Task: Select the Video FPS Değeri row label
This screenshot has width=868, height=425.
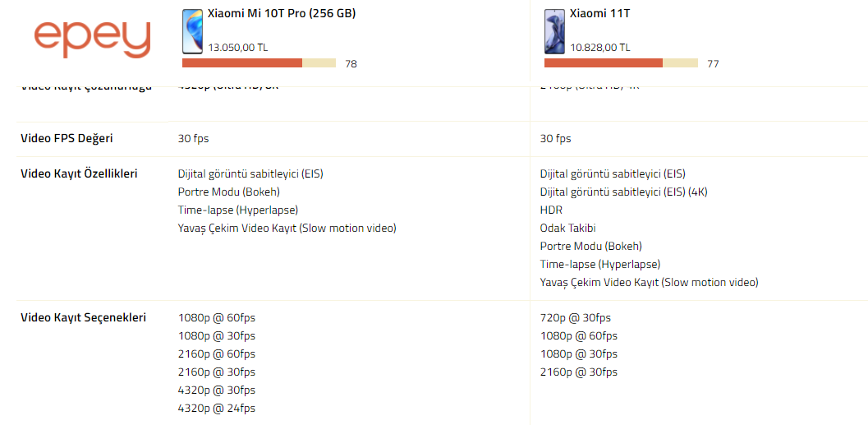Action: [67, 139]
